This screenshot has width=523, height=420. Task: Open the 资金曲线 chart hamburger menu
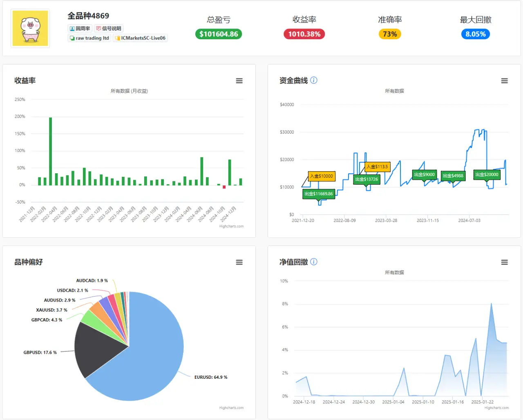pos(505,81)
